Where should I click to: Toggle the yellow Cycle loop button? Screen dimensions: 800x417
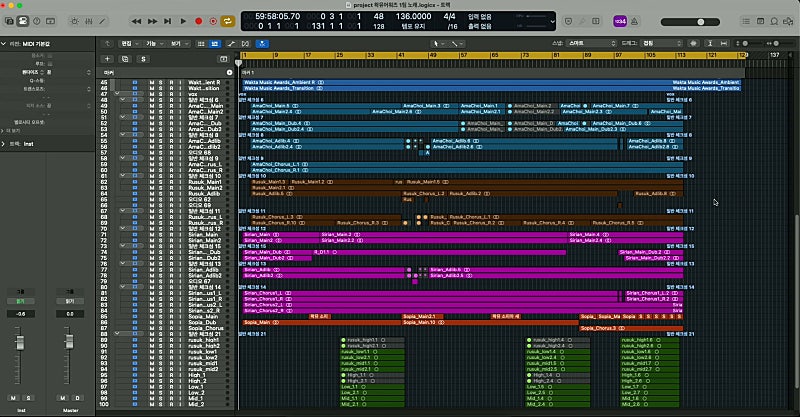click(x=228, y=20)
